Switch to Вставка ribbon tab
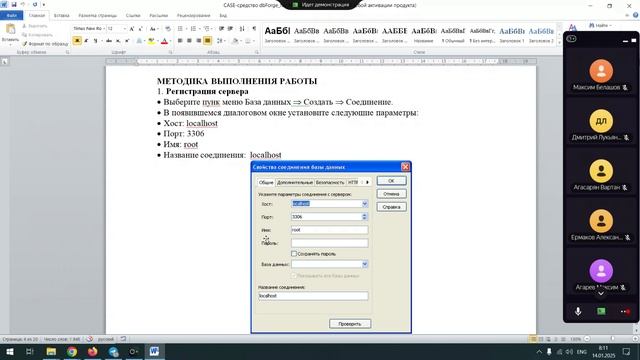640x360 pixels. coord(62,16)
